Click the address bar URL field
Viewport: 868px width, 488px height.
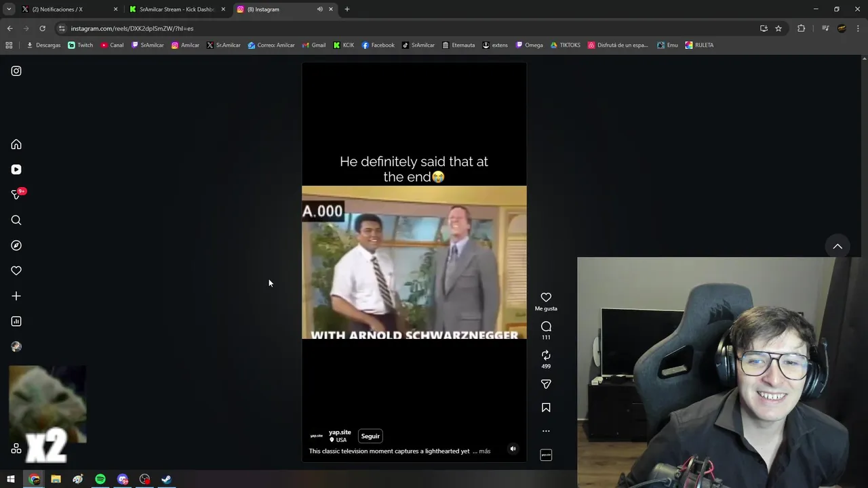click(x=407, y=28)
